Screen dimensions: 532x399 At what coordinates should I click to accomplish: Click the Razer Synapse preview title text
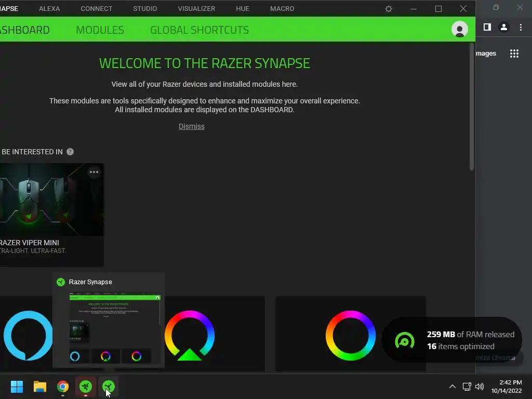point(90,282)
